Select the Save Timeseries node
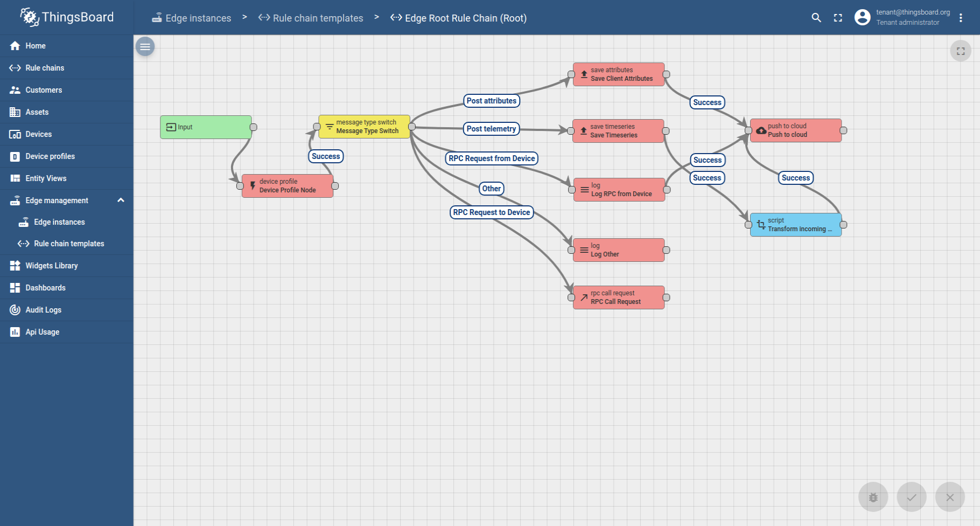980x526 pixels. click(x=618, y=131)
